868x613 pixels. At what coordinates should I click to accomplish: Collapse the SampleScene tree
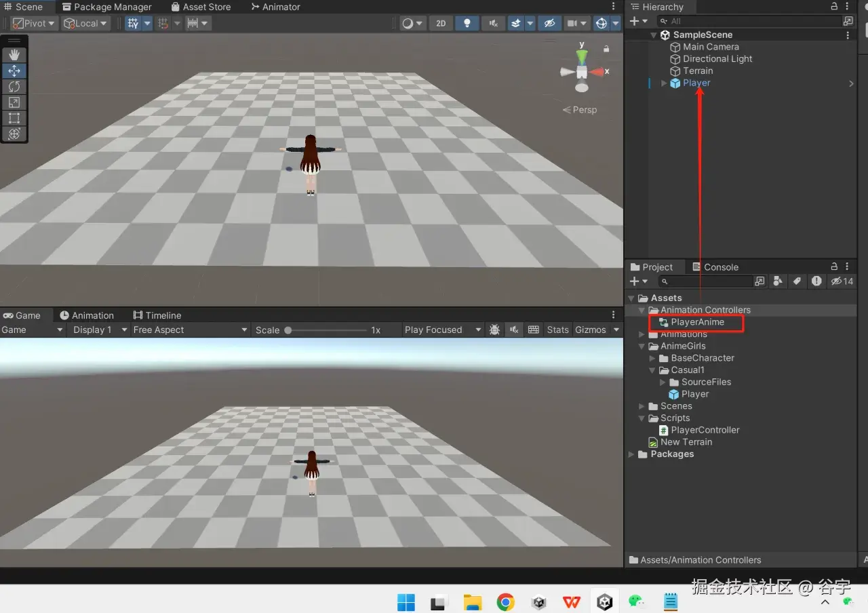(654, 35)
